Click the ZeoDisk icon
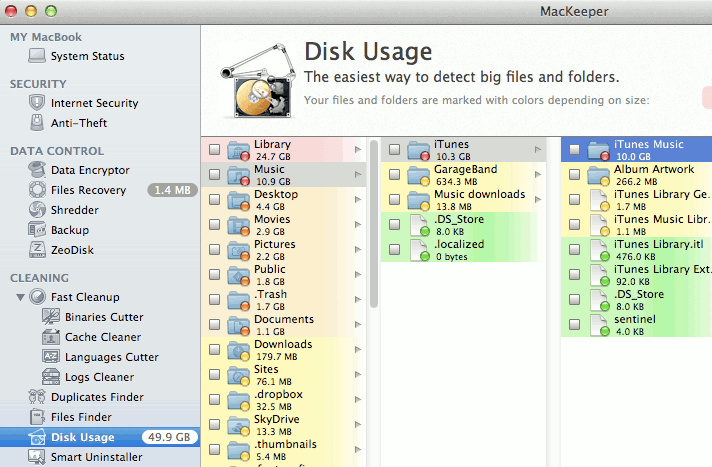 tap(37, 250)
